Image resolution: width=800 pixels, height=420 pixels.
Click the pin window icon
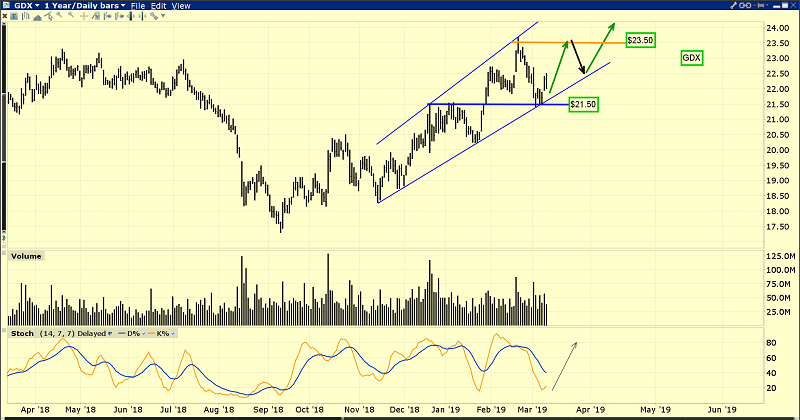coord(758,5)
